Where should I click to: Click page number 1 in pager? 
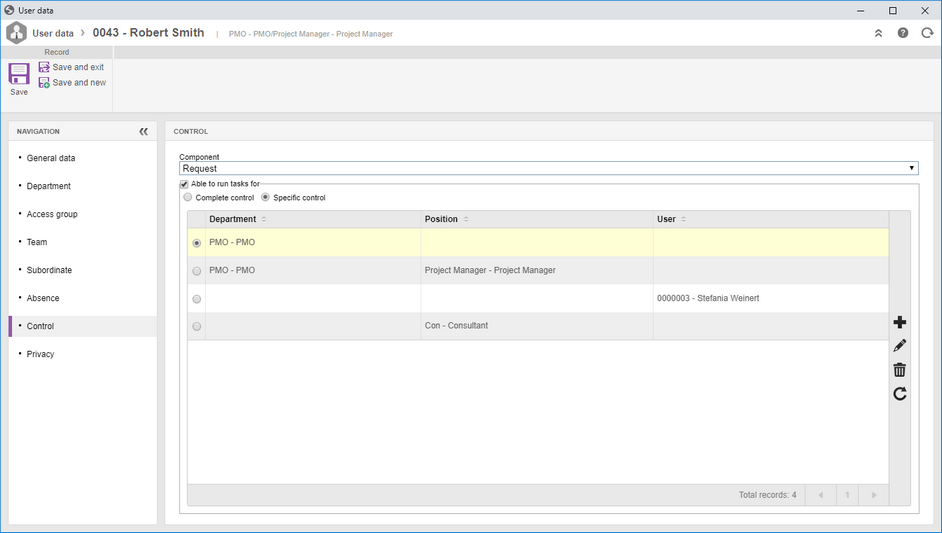847,495
